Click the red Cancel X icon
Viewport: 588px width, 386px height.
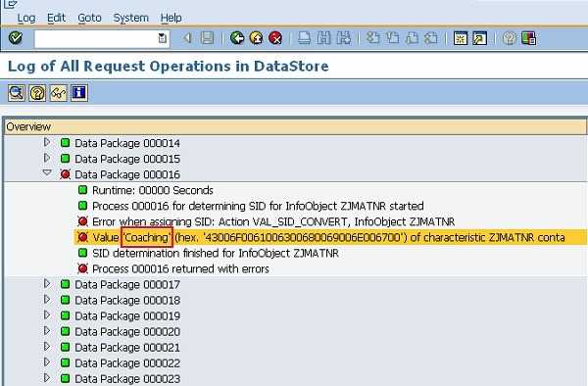tap(275, 38)
